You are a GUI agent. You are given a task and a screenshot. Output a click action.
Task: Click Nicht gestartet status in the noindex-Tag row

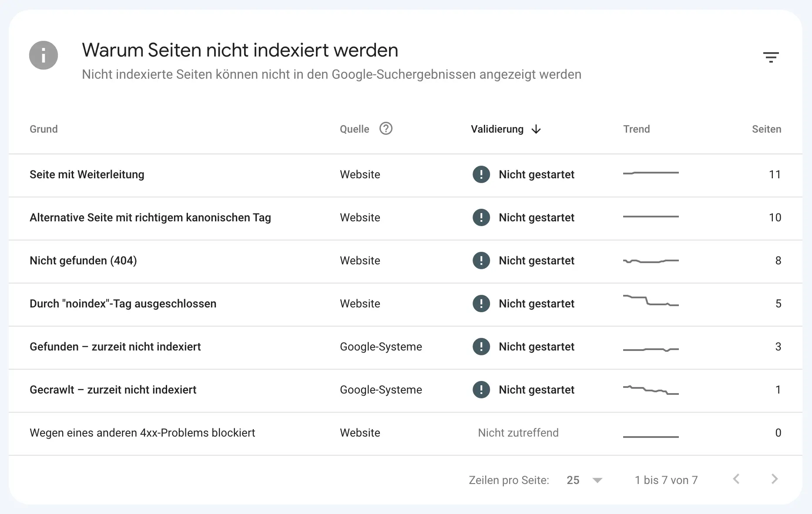tap(537, 304)
